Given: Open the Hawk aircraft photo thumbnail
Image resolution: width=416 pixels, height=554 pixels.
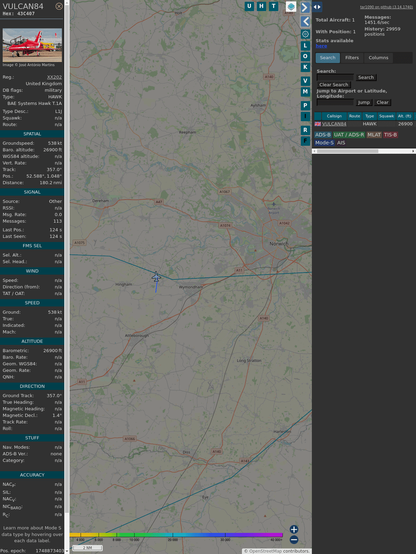Looking at the screenshot, I should click(32, 45).
